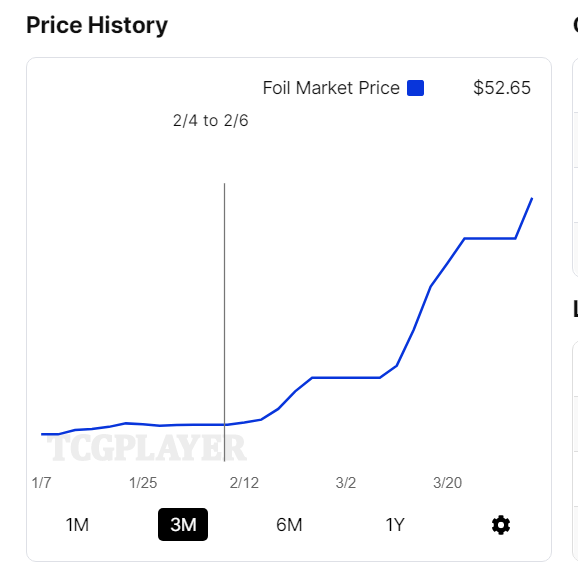Open chart settings via the gear icon

(x=501, y=525)
